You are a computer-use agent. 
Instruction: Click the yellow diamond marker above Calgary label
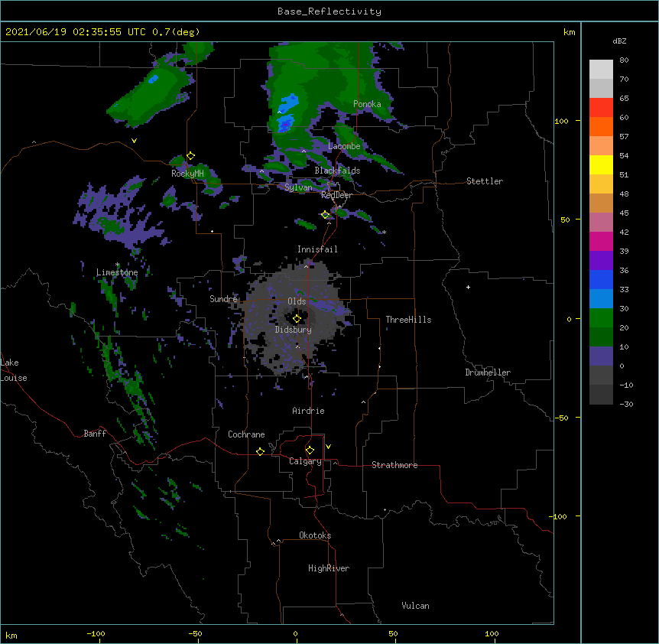pyautogui.click(x=310, y=450)
